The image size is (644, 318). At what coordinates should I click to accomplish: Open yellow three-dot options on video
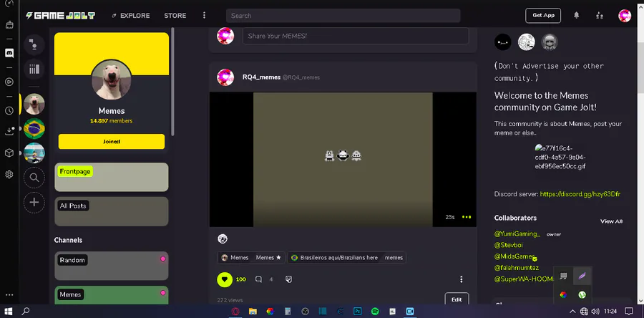467,217
